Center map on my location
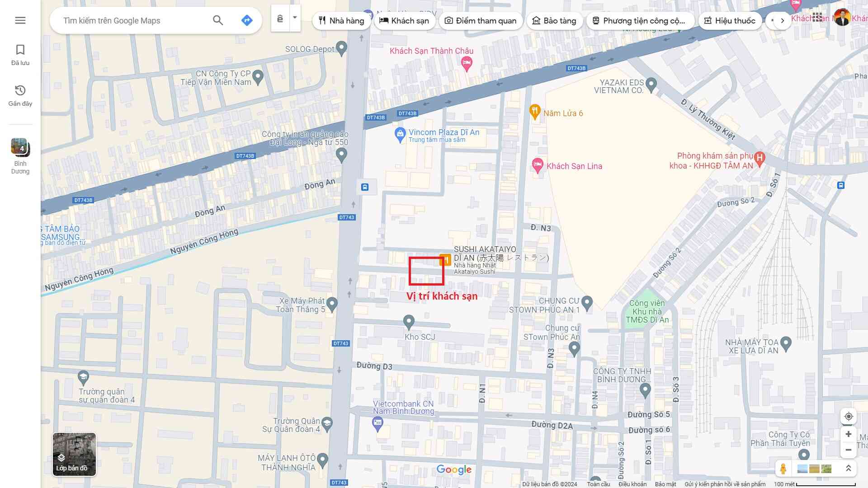Screen dimensions: 868x488 pyautogui.click(x=849, y=417)
